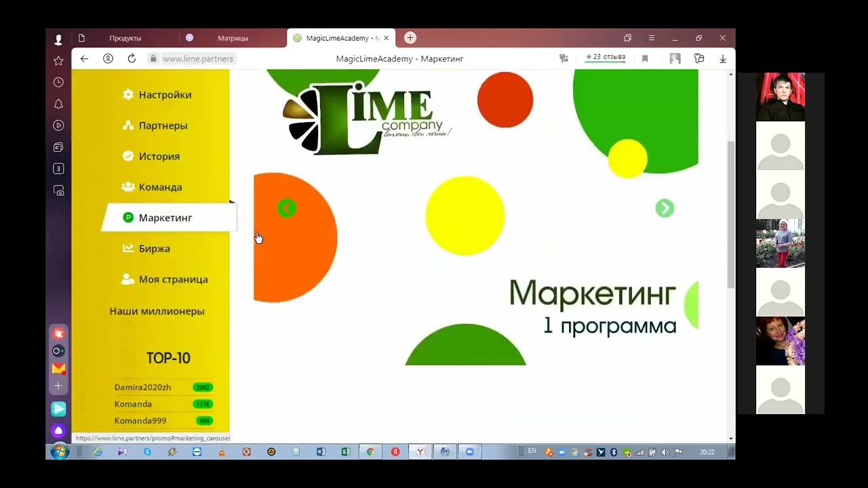The image size is (868, 488).
Task: Open Zoom from the taskbar
Action: [469, 452]
